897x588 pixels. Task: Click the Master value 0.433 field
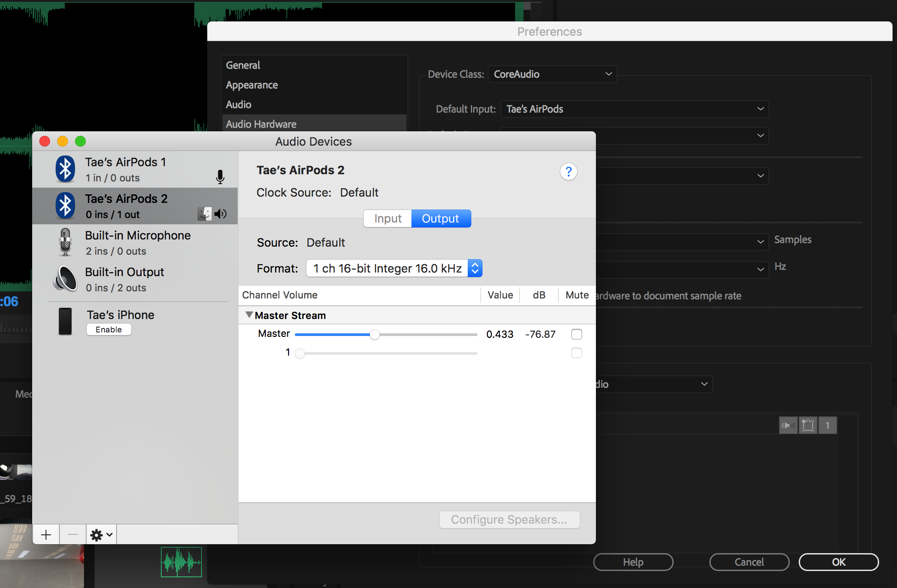(500, 334)
